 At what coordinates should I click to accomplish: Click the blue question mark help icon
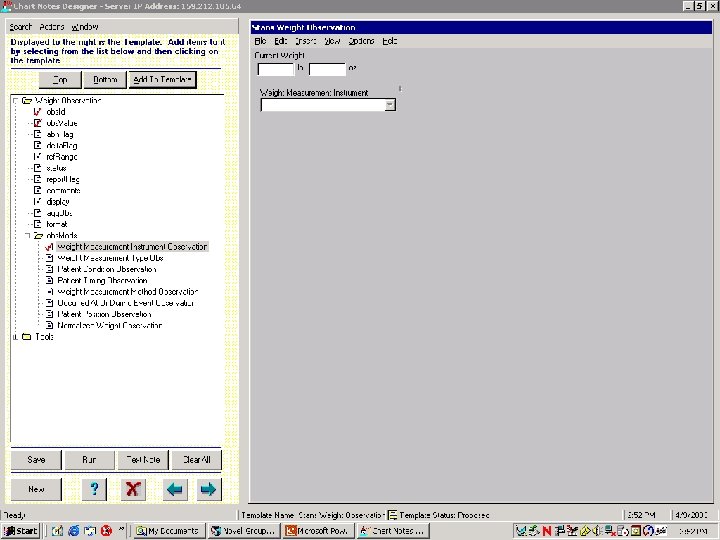pyautogui.click(x=94, y=489)
